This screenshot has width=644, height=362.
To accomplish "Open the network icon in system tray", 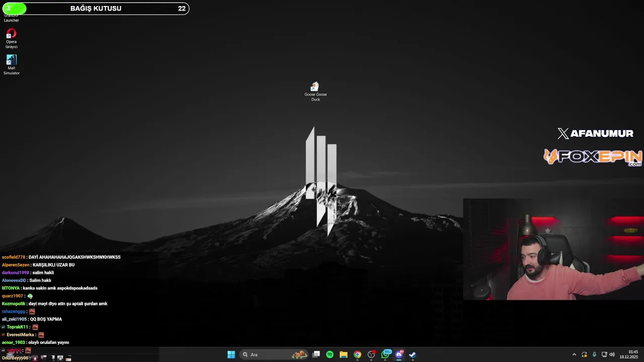I will [604, 354].
